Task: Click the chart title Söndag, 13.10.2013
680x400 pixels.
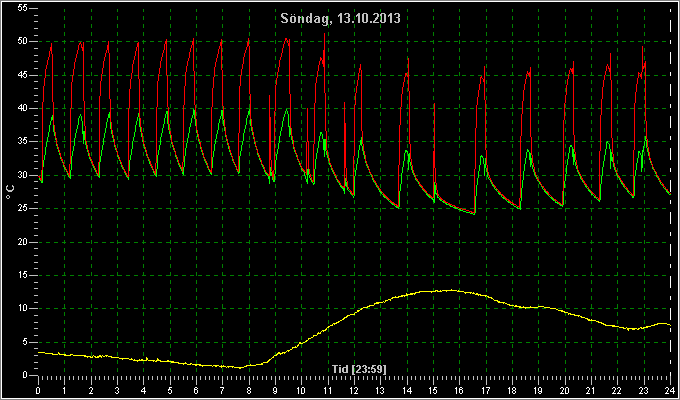Action: click(x=340, y=19)
